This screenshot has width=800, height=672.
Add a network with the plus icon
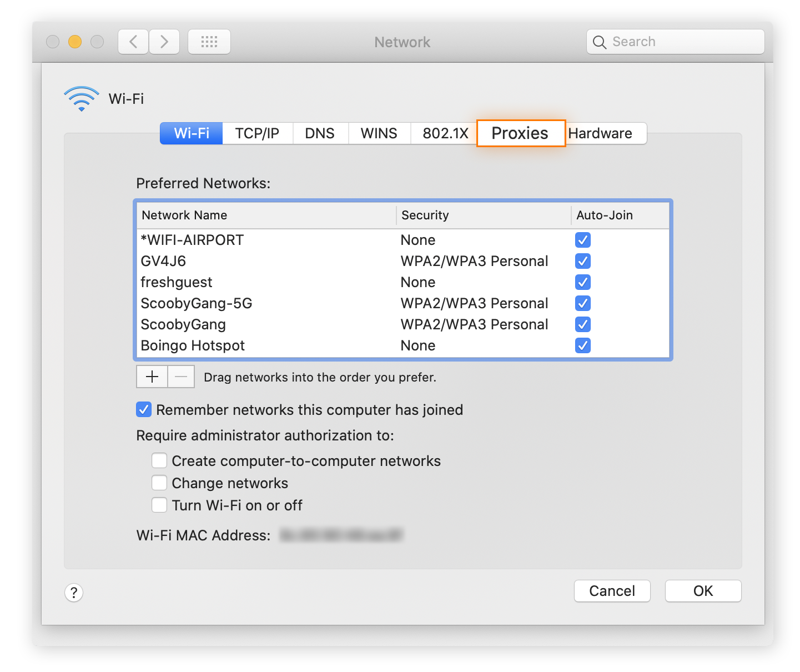tap(152, 377)
